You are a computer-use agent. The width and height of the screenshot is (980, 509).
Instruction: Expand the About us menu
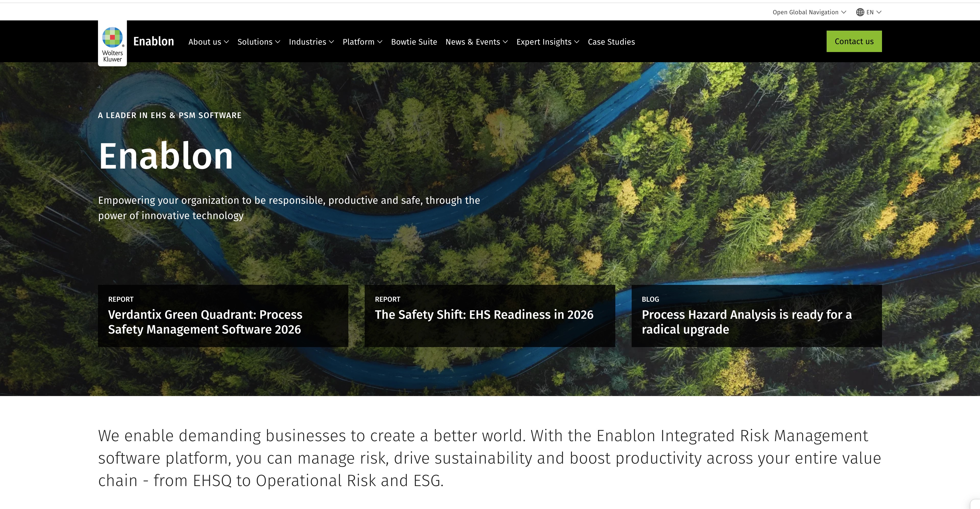point(209,42)
